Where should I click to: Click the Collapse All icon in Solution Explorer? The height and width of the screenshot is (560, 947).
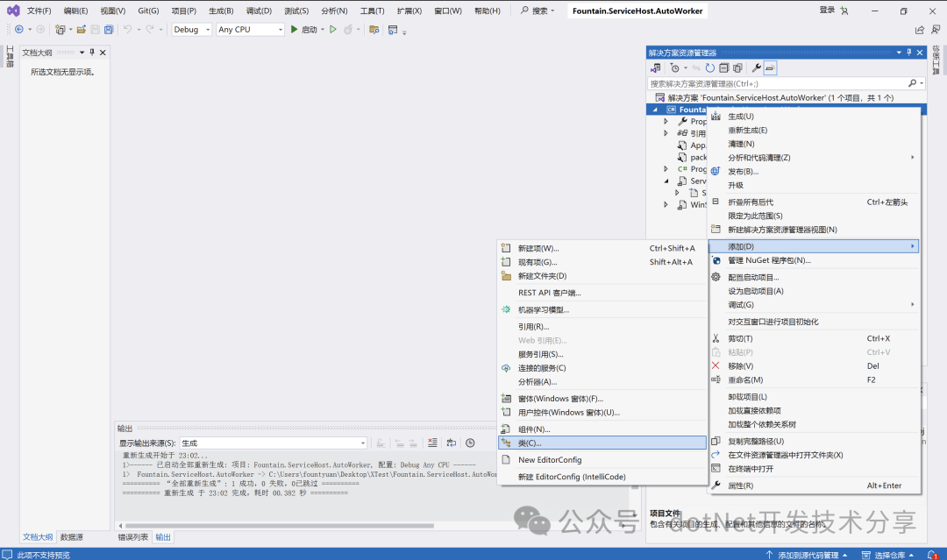point(724,67)
